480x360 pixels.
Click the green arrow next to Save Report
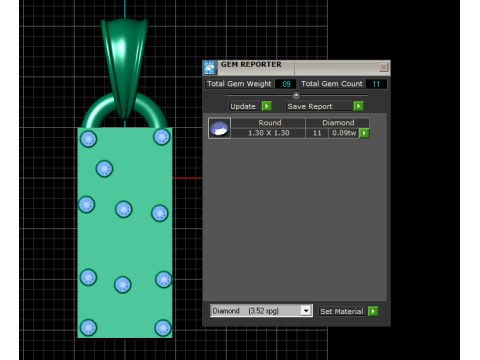click(x=358, y=106)
